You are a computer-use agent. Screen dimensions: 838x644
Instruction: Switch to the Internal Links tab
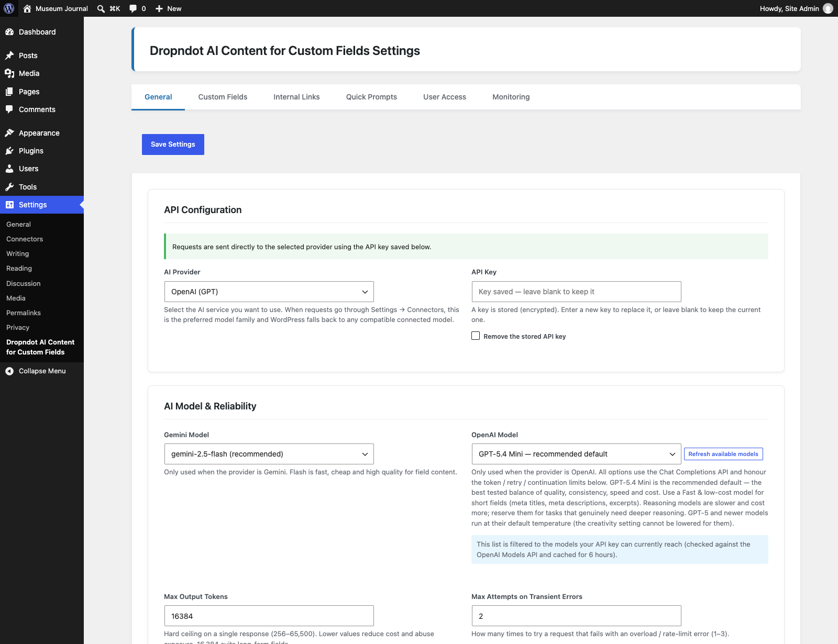[296, 97]
